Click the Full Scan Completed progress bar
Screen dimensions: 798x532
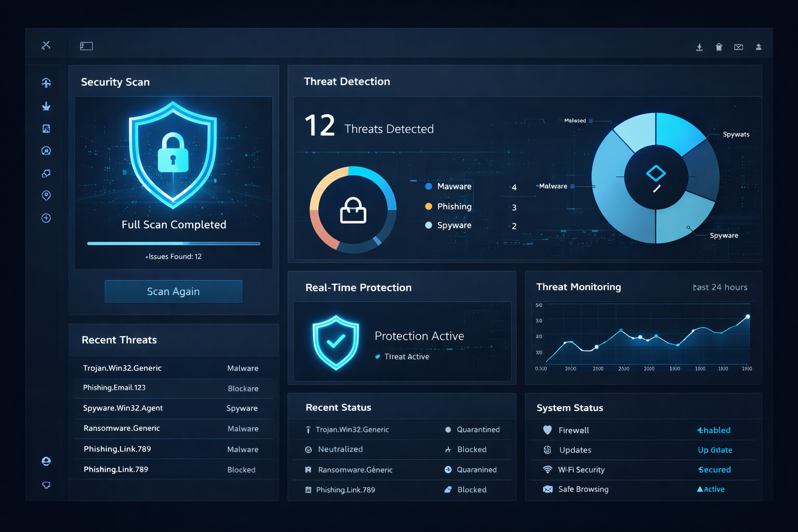click(174, 243)
